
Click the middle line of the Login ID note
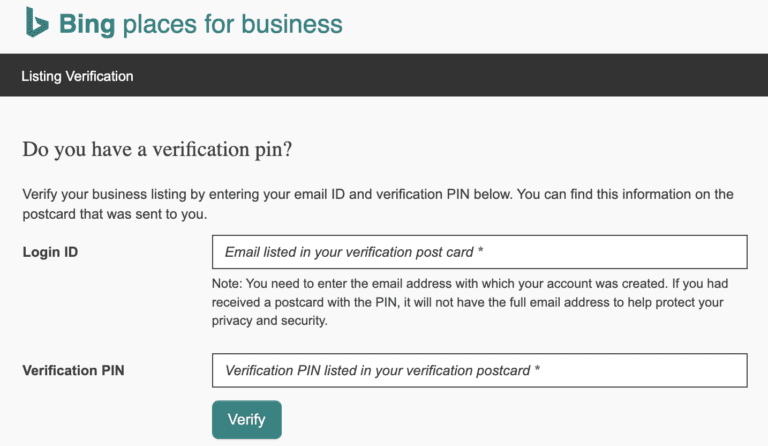[468, 302]
